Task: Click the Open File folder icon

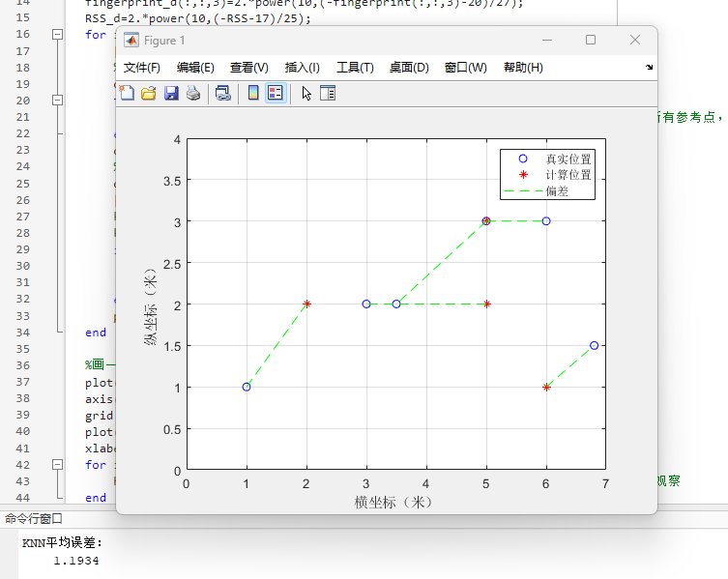Action: point(149,94)
